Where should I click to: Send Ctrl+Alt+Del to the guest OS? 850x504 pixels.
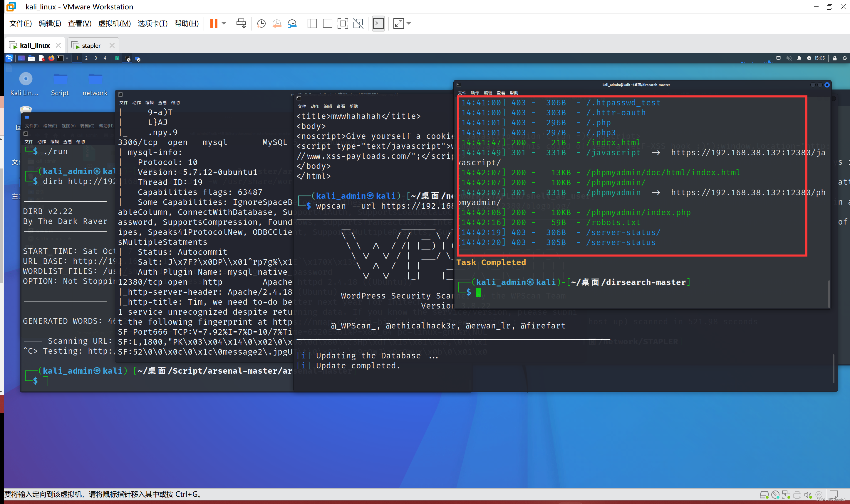[x=241, y=23]
